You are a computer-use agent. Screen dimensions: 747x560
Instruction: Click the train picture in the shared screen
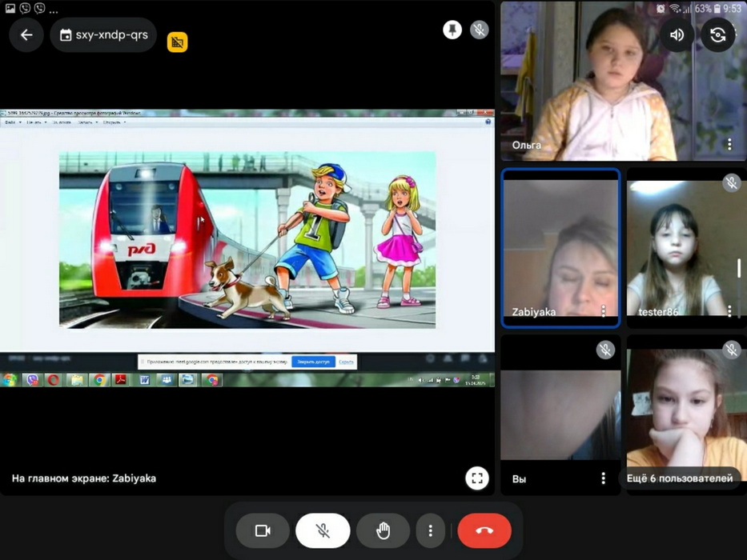tap(247, 240)
